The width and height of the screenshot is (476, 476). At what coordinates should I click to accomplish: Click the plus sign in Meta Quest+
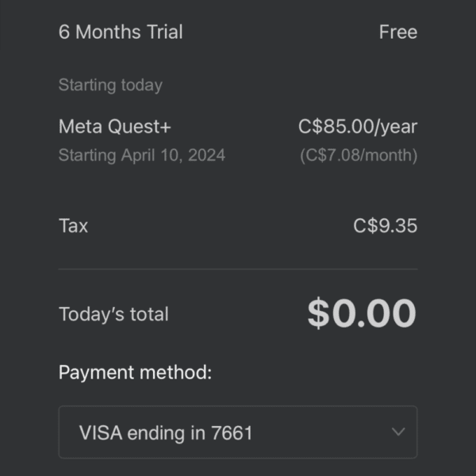point(166,127)
